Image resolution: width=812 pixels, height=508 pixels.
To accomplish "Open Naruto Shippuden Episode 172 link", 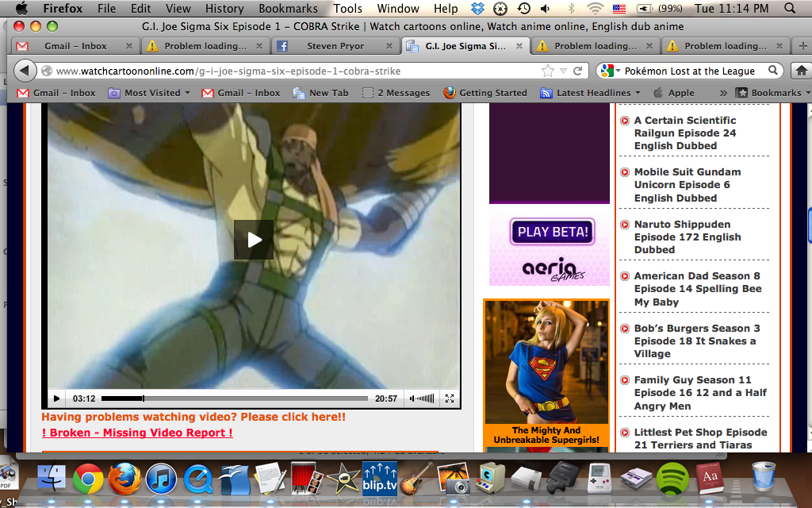I will click(688, 237).
